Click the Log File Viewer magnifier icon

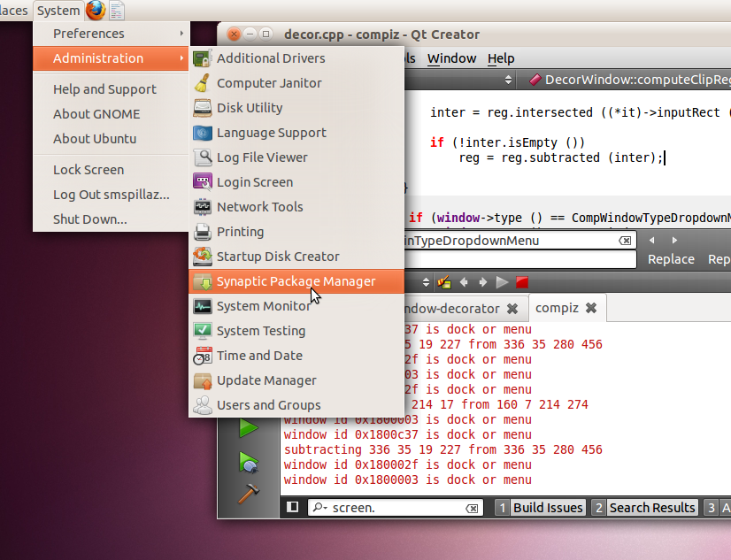pos(203,157)
